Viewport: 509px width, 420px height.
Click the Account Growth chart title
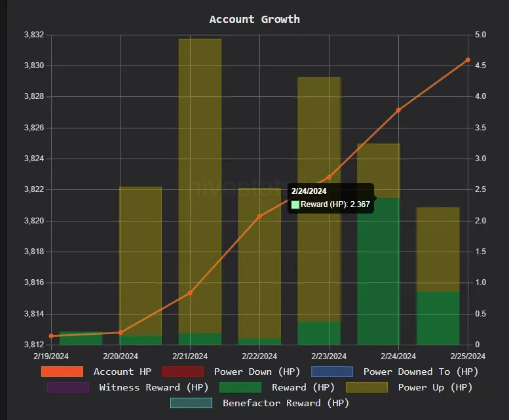pyautogui.click(x=254, y=19)
